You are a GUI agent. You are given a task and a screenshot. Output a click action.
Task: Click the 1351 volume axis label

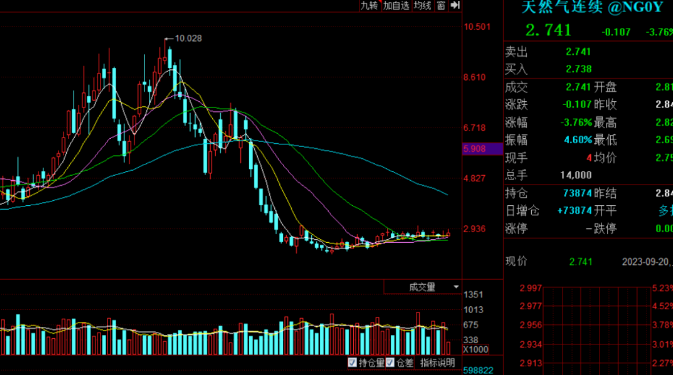click(x=473, y=295)
